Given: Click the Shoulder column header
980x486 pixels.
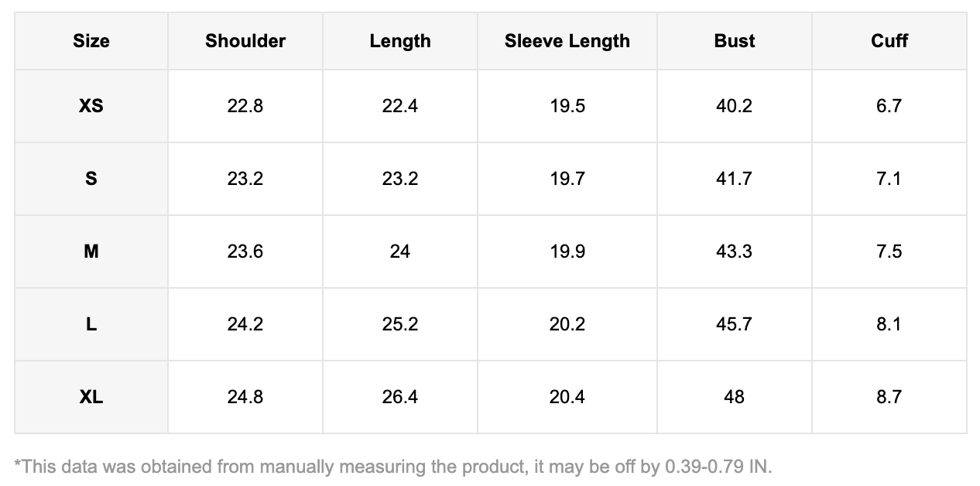Looking at the screenshot, I should tap(245, 41).
